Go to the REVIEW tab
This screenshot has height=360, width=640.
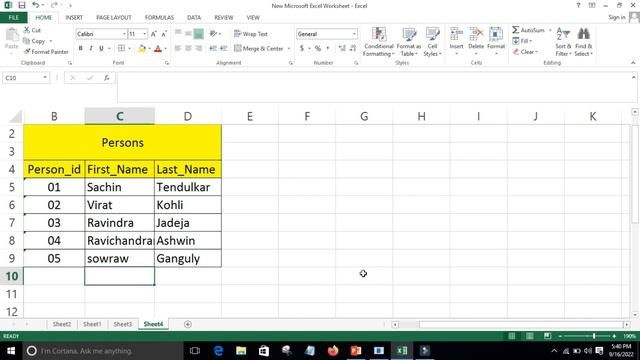pos(224,18)
